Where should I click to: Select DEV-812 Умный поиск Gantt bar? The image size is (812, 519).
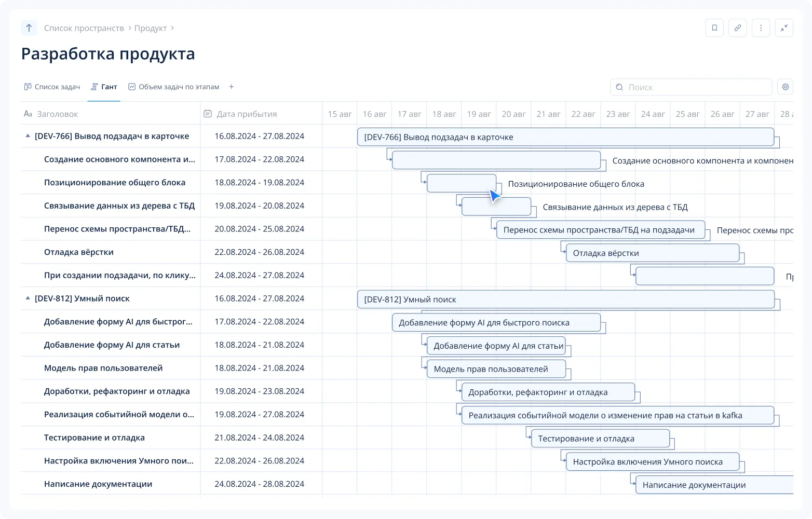tap(566, 299)
